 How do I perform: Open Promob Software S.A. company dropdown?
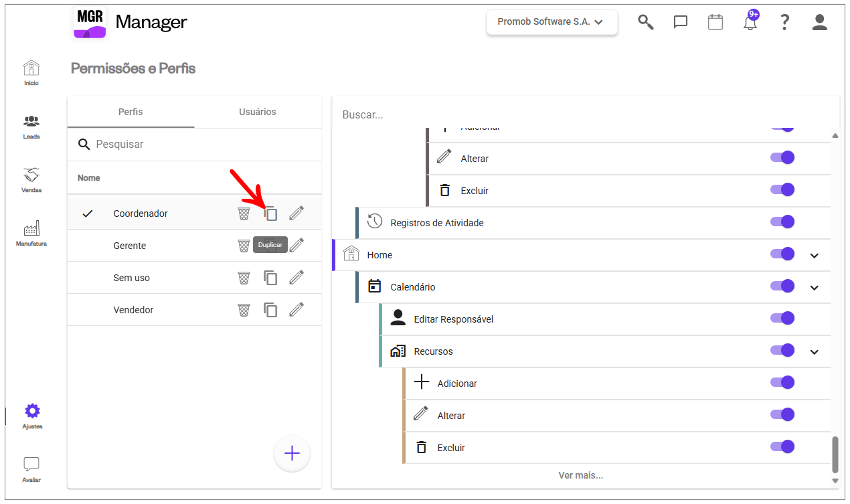(551, 22)
